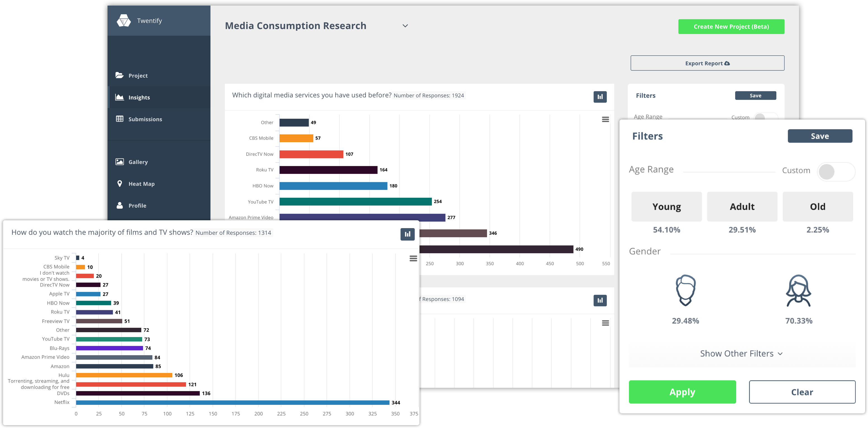
Task: Click the Netflix bar showing 344
Action: coord(232,402)
